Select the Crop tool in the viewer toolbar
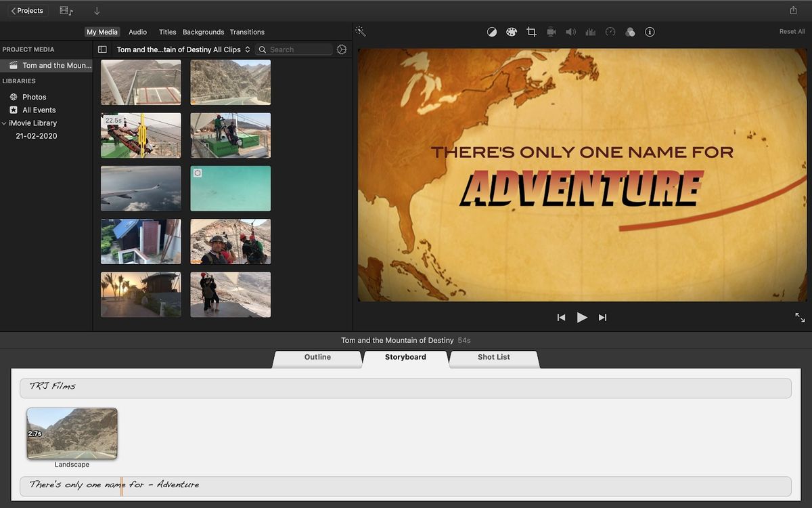Screen dimensions: 812x508 [x=532, y=31]
